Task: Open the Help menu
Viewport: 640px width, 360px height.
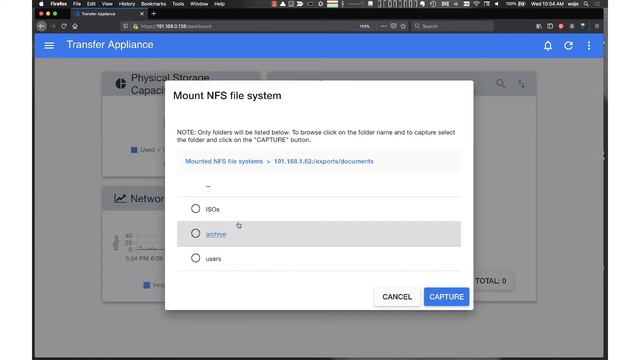Action: tap(220, 4)
